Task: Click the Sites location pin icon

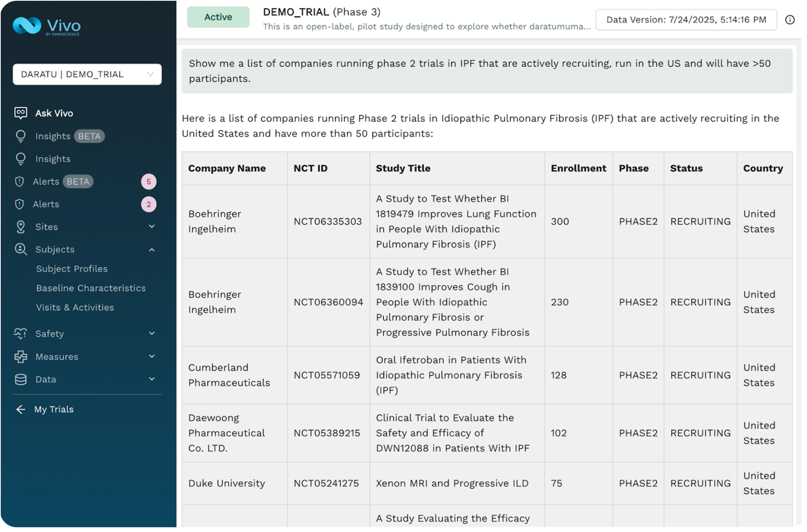Action: (x=21, y=227)
